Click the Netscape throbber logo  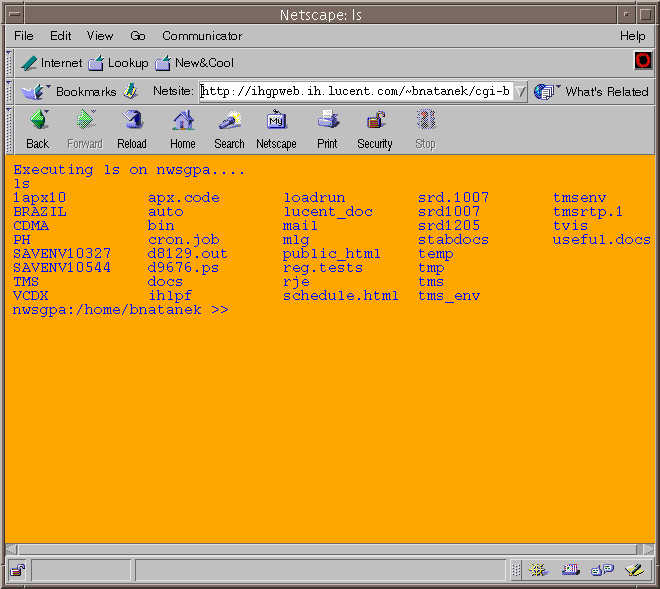[643, 61]
